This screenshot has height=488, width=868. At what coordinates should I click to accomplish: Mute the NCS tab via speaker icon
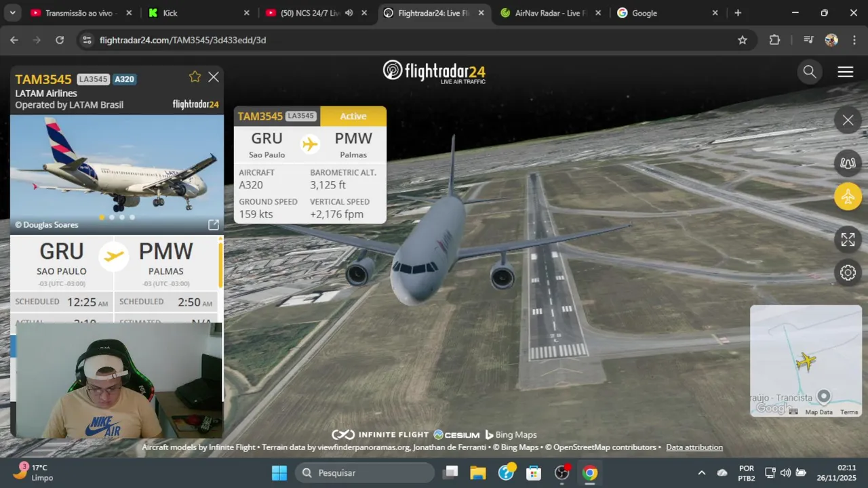pyautogui.click(x=349, y=13)
